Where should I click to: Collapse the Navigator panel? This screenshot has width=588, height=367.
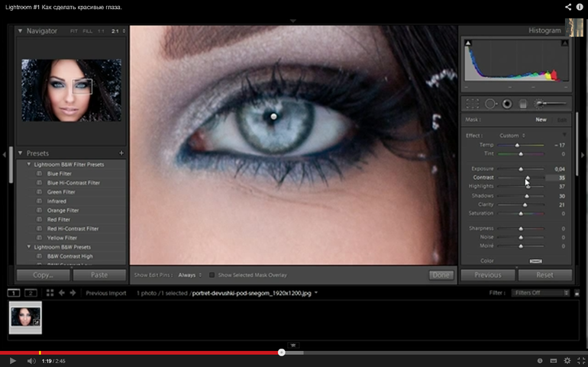[20, 31]
